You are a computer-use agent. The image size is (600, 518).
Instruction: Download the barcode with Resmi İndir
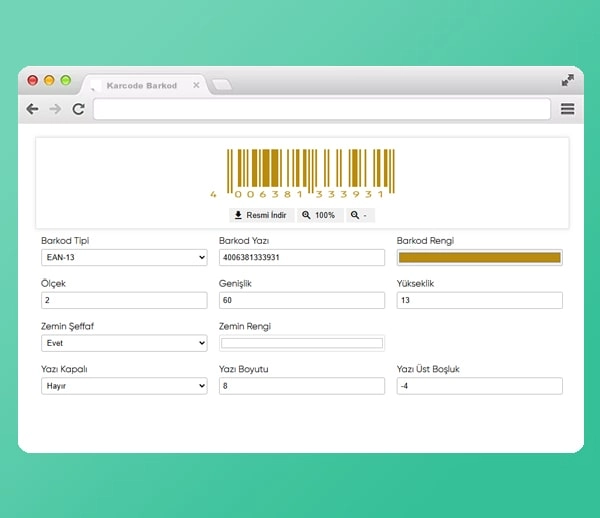[x=261, y=215]
